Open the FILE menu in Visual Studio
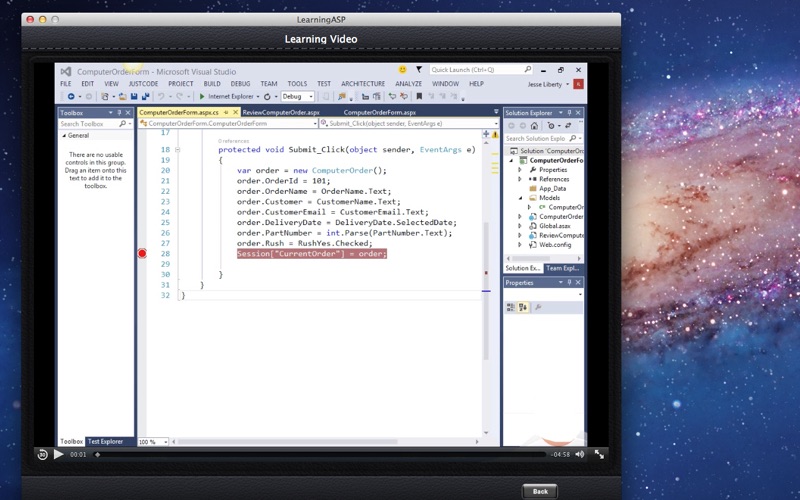Image resolution: width=800 pixels, height=500 pixels. click(66, 84)
